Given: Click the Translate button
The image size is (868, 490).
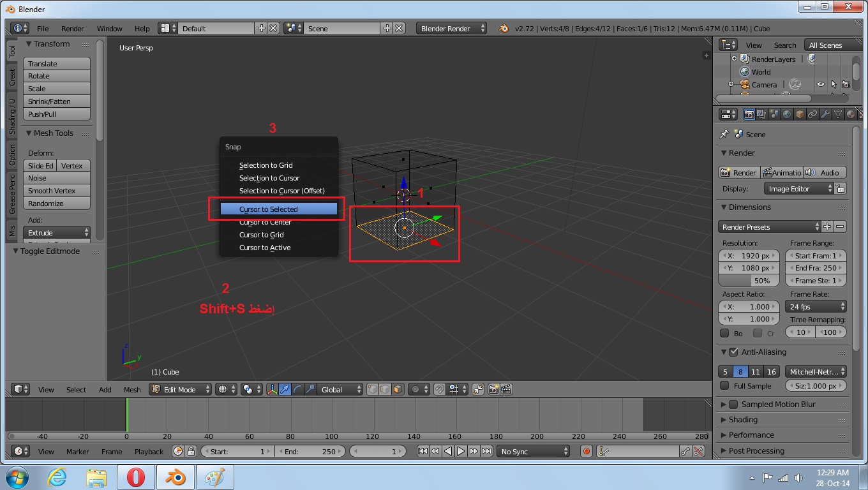Looking at the screenshot, I should tap(57, 64).
